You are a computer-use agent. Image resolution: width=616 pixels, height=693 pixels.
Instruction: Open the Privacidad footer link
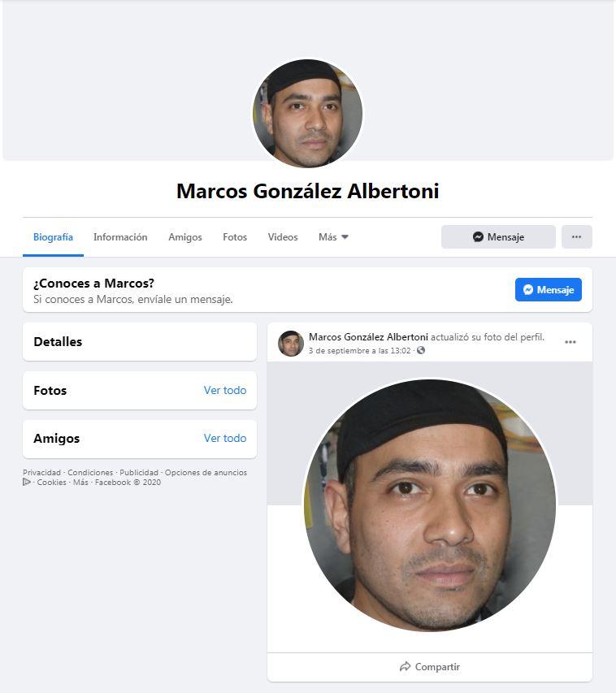tap(41, 473)
